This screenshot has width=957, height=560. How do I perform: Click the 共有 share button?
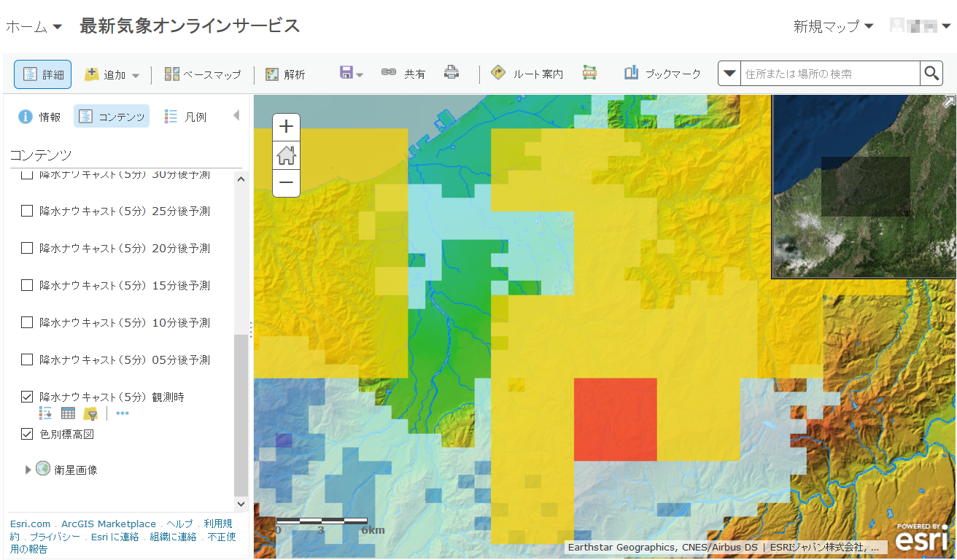(x=404, y=74)
